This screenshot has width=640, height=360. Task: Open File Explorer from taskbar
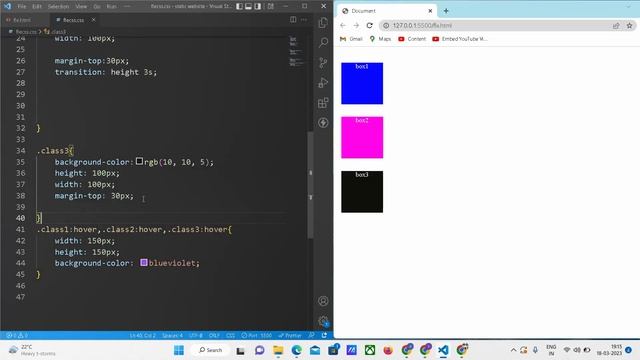(x=278, y=350)
